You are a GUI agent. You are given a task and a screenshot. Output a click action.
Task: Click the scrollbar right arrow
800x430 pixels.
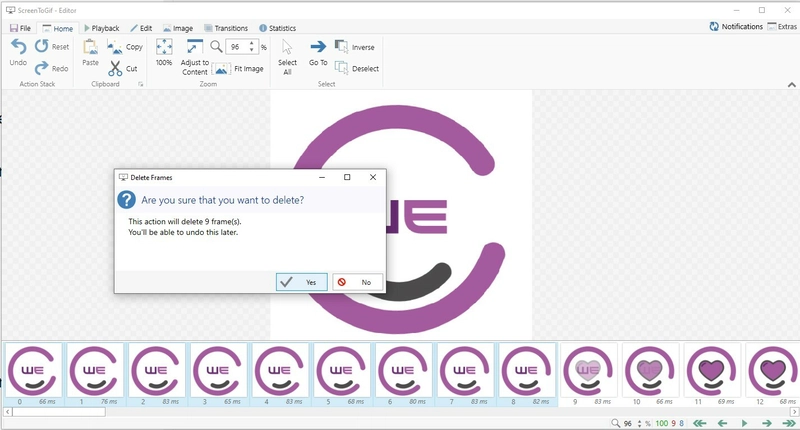794,412
